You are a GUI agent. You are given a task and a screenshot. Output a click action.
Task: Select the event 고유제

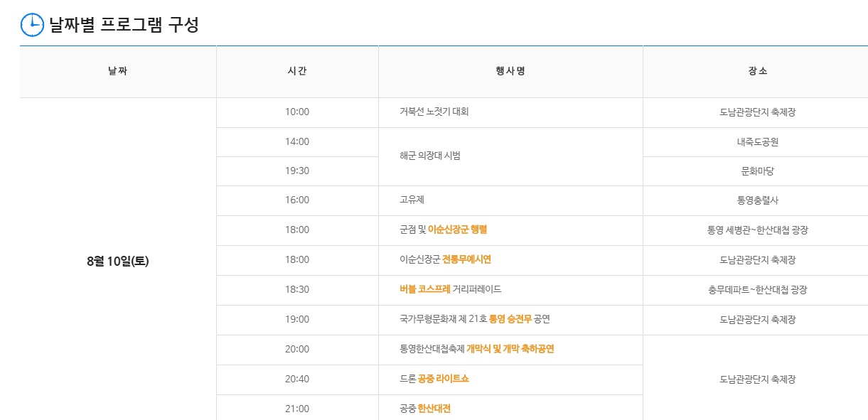tap(412, 200)
